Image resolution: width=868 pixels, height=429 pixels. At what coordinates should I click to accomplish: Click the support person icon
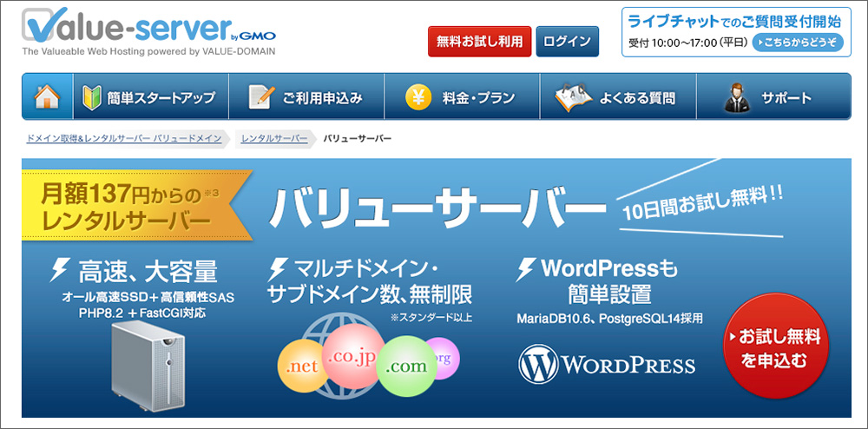(737, 97)
